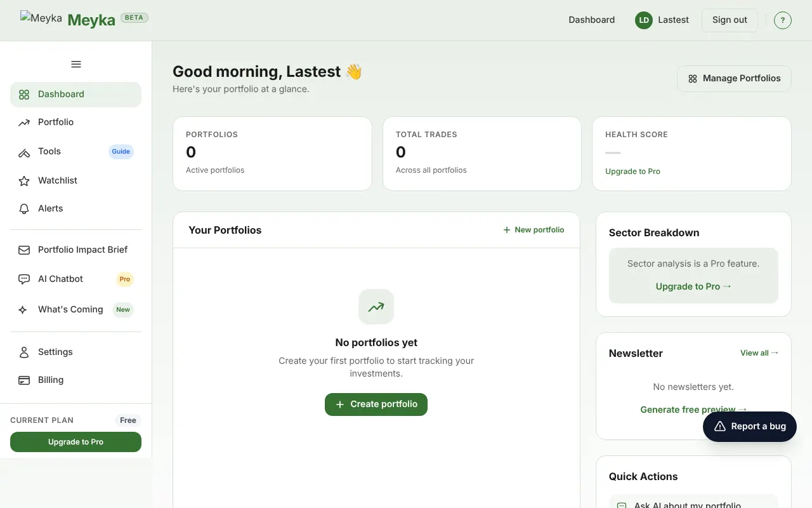
Task: Collapse the sidebar with hamburger icon
Action: pyautogui.click(x=76, y=64)
